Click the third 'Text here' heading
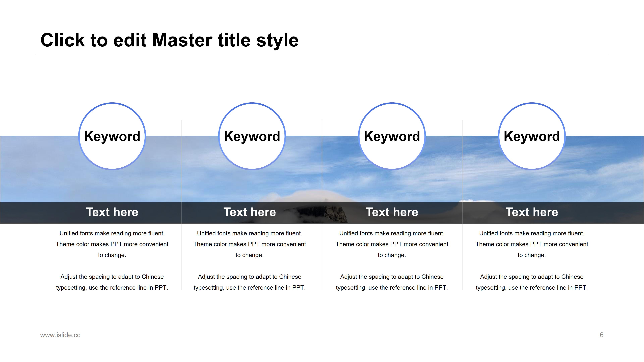Image resolution: width=644 pixels, height=362 pixels. [392, 212]
